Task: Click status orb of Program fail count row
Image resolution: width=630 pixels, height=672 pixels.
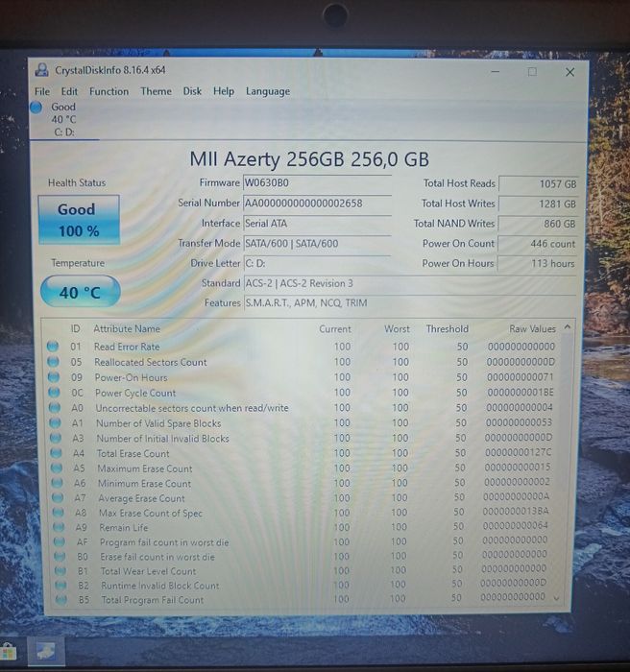Action: click(x=60, y=541)
